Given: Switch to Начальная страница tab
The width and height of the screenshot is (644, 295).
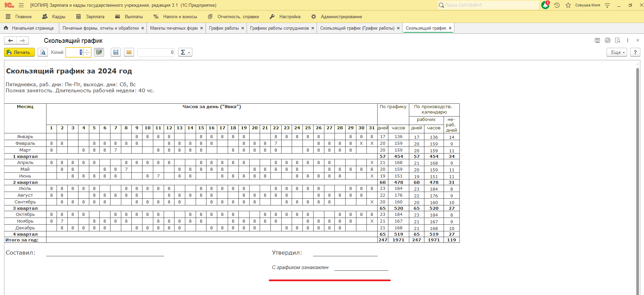Looking at the screenshot, I should 29,28.
